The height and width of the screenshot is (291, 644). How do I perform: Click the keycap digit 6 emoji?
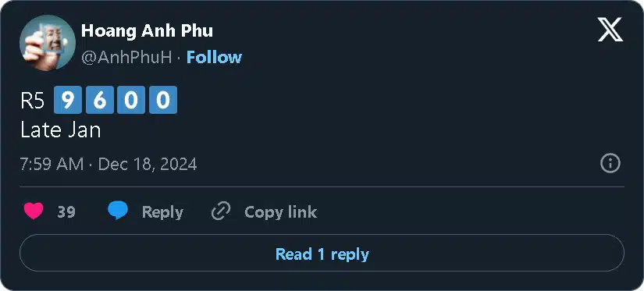[x=99, y=100]
